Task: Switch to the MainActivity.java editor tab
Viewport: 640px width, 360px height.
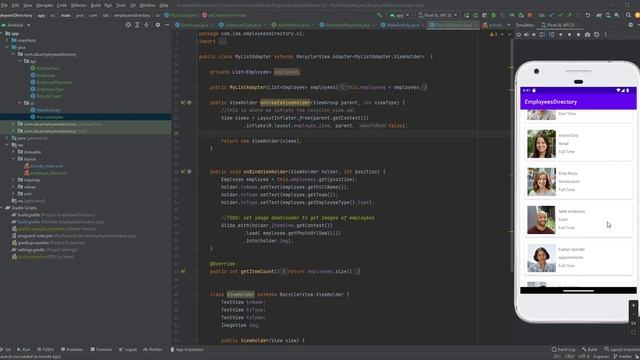Action: (403, 25)
